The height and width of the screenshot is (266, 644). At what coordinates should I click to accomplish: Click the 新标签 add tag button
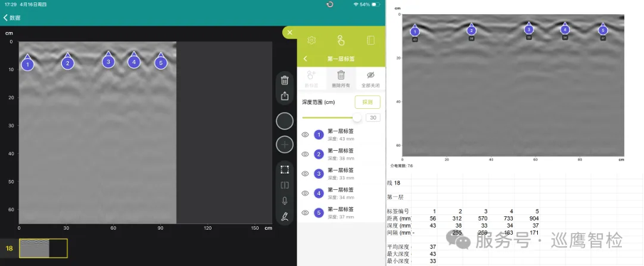(x=311, y=79)
